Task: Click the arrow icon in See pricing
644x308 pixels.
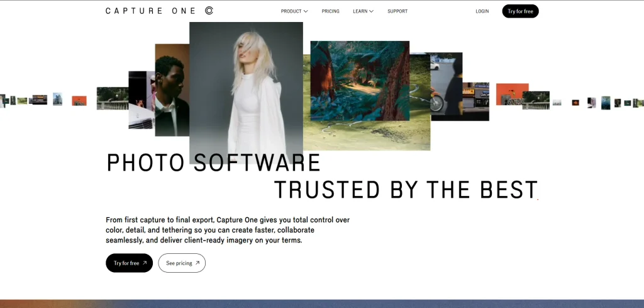Action: click(x=197, y=263)
